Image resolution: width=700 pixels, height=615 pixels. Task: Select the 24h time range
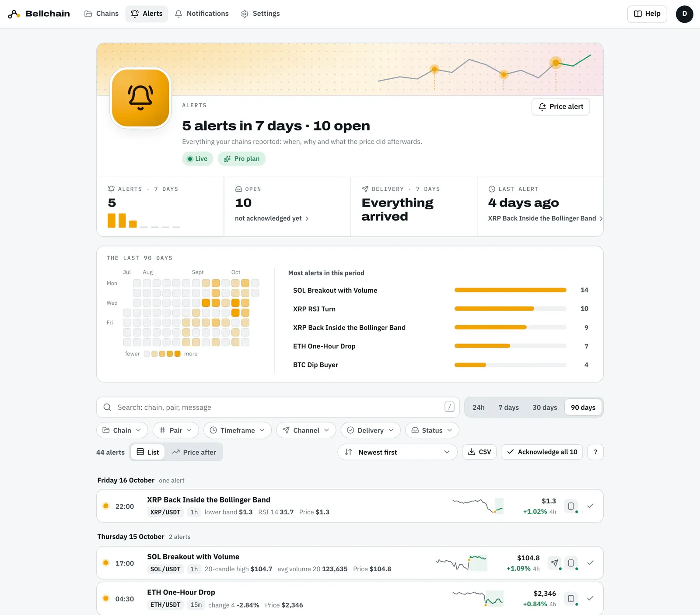(478, 408)
